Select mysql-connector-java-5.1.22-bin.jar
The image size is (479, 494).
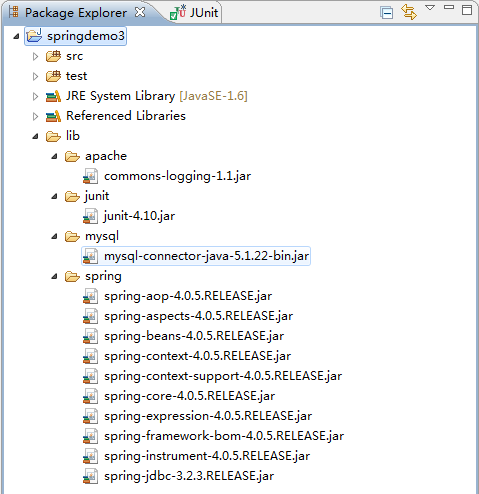pyautogui.click(x=206, y=256)
